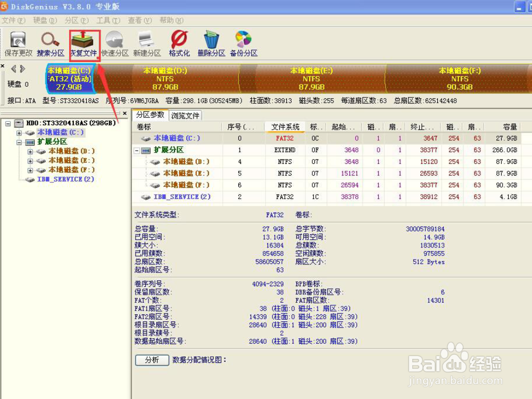The width and height of the screenshot is (532, 399).
Task: Minimize the DiskGenius window
Action: pos(519,7)
